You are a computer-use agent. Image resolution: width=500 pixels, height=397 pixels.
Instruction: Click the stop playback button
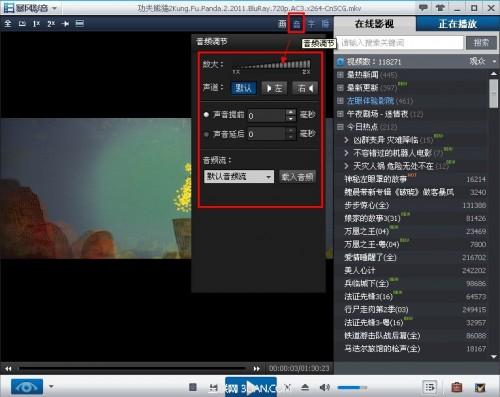click(x=193, y=387)
